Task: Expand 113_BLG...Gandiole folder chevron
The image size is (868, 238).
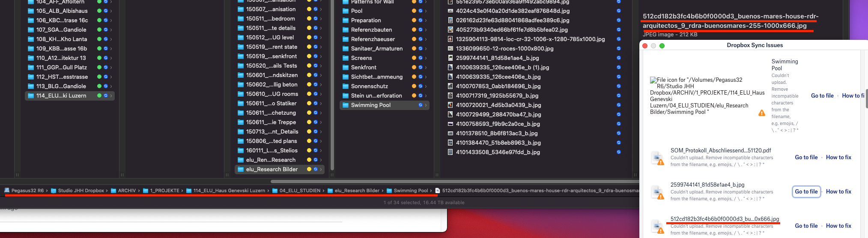Action: 111,86
